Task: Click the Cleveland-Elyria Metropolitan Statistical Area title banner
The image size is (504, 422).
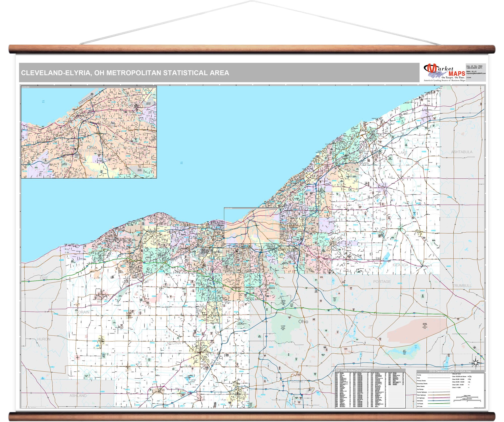Action: (x=125, y=73)
